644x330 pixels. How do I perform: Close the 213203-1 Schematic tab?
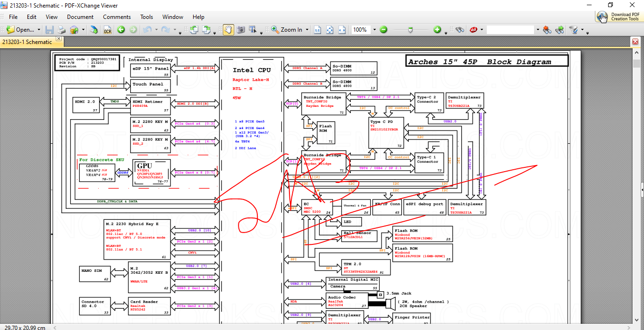pyautogui.click(x=59, y=39)
